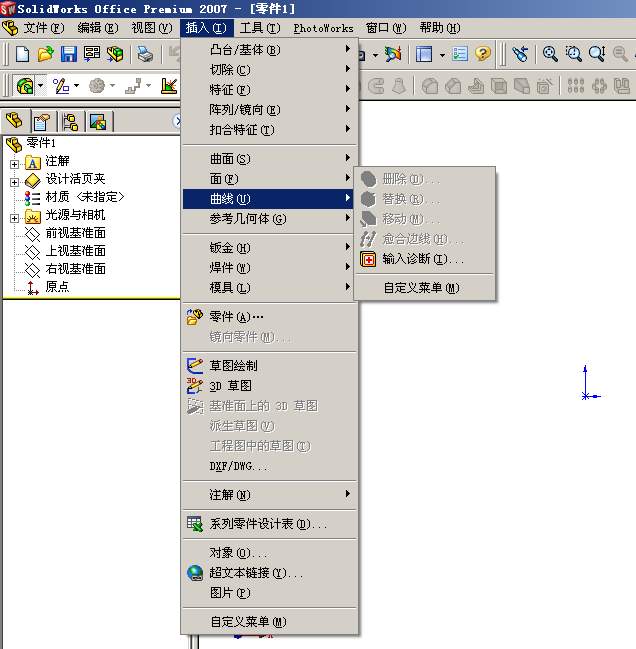
Task: Click the Zoom to Area icon
Action: click(574, 54)
